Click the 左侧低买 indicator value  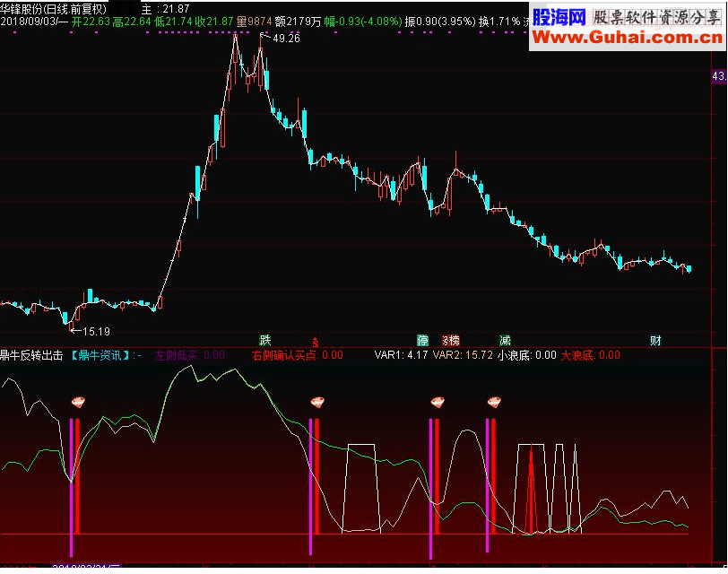pyautogui.click(x=189, y=356)
